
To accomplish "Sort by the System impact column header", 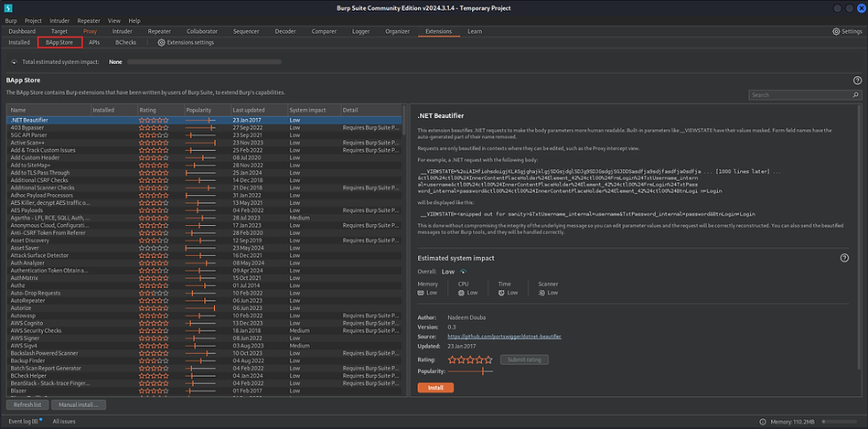I will pyautogui.click(x=314, y=110).
